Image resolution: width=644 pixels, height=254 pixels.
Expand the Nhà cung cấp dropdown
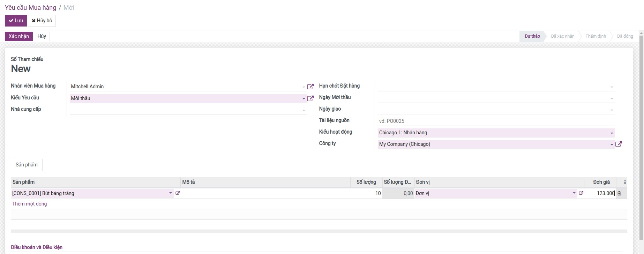click(x=304, y=110)
